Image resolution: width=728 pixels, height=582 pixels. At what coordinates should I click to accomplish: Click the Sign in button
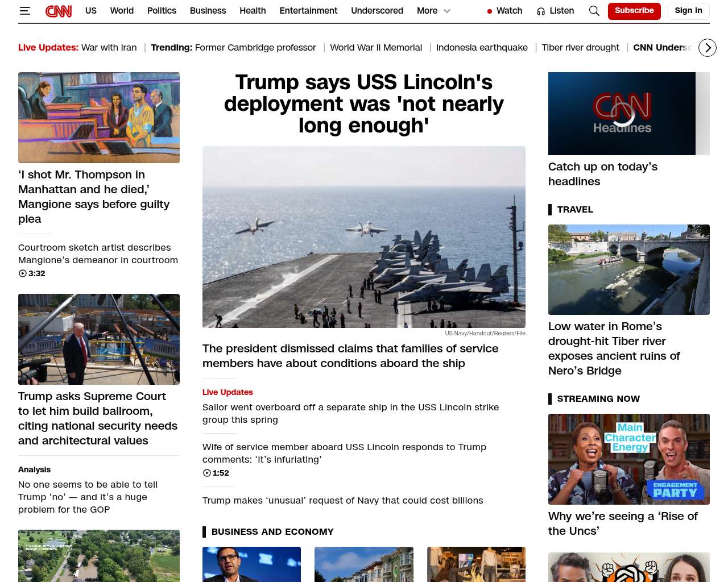coord(688,11)
